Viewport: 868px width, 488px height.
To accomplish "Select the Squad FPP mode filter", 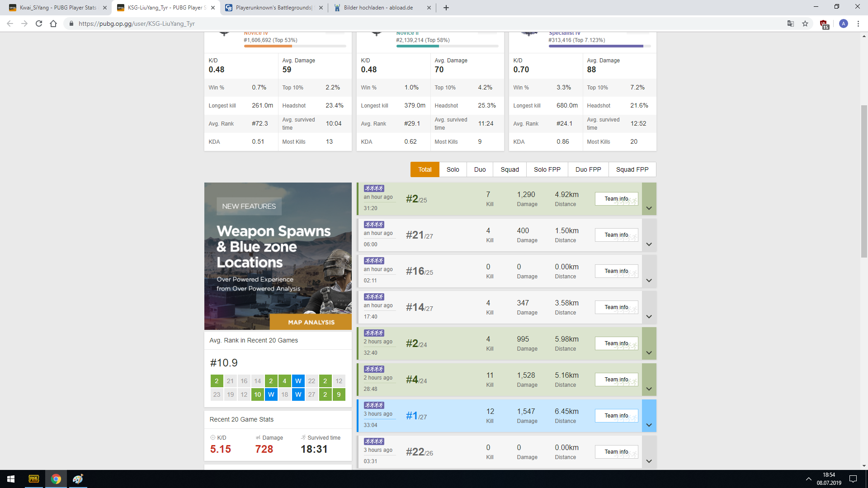I will (632, 169).
